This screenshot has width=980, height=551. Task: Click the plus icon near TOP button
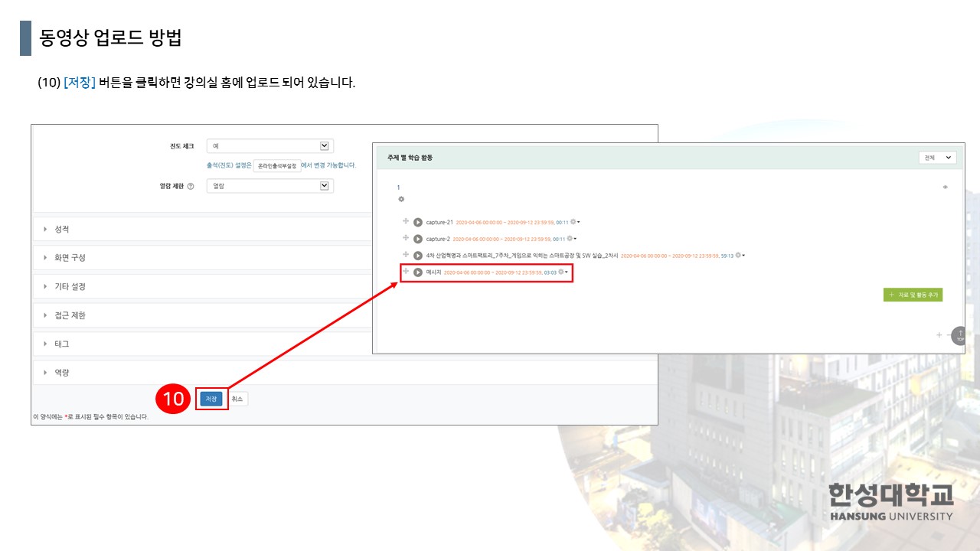click(939, 335)
